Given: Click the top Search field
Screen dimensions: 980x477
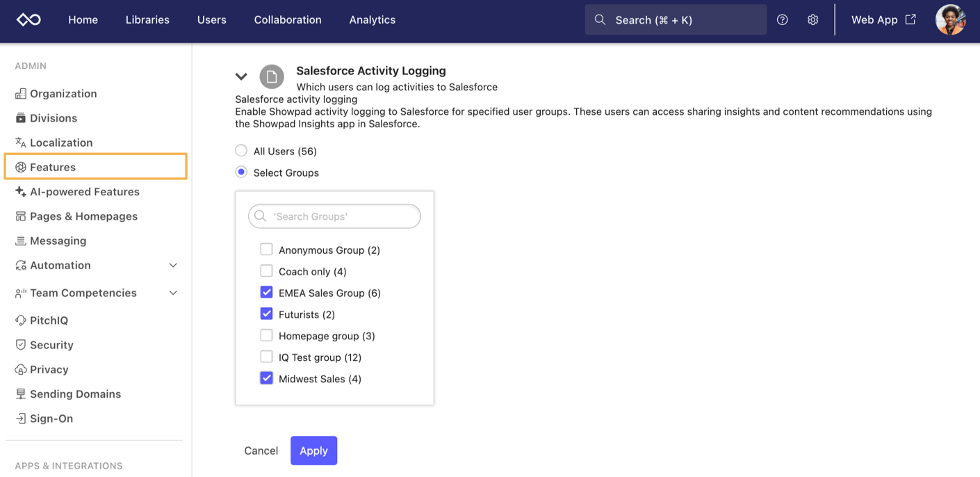Looking at the screenshot, I should click(676, 19).
